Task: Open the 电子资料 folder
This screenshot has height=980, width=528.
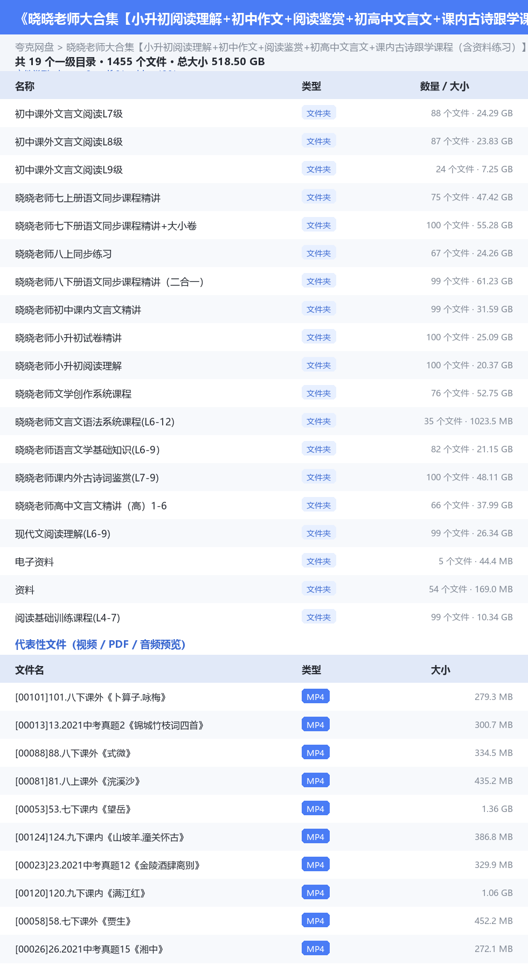Action: 34,562
